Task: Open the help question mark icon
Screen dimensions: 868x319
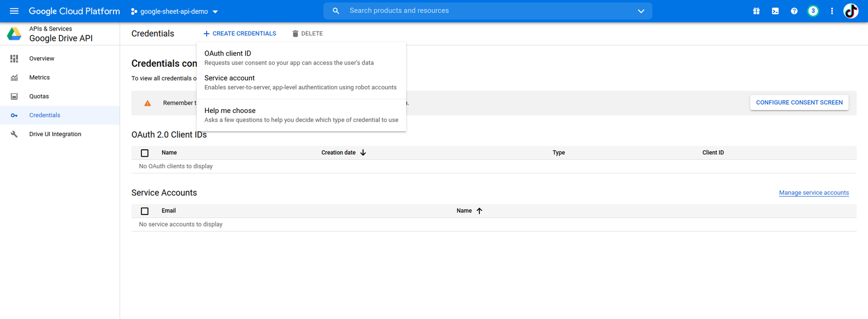Action: click(794, 11)
